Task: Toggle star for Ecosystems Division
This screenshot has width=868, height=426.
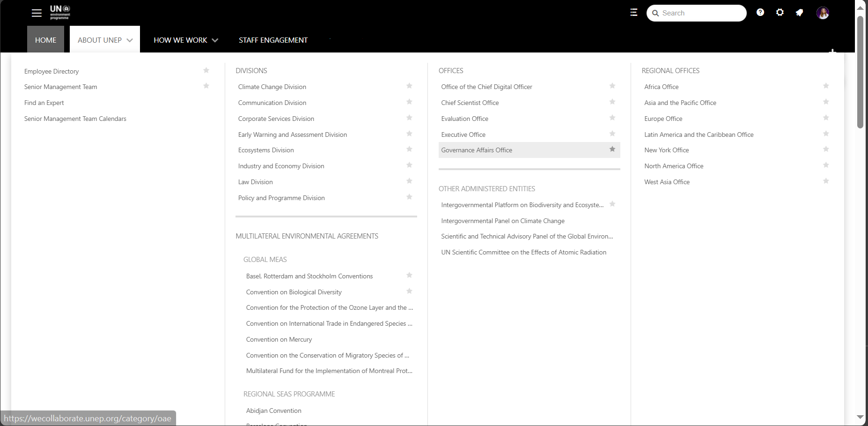Action: click(409, 149)
